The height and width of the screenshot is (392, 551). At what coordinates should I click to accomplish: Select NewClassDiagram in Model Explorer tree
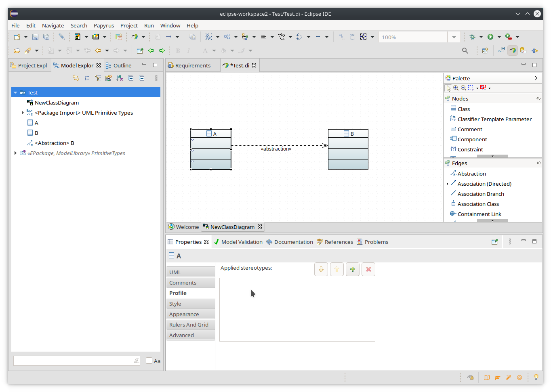[53, 103]
